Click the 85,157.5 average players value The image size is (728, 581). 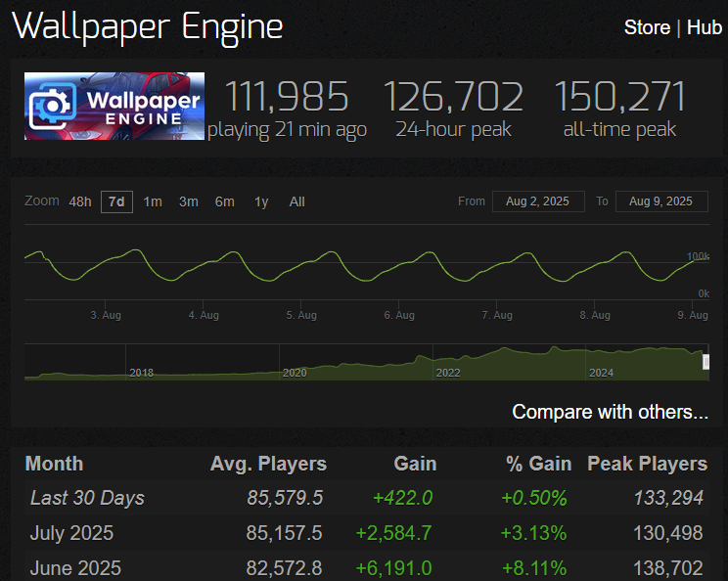pyautogui.click(x=284, y=533)
